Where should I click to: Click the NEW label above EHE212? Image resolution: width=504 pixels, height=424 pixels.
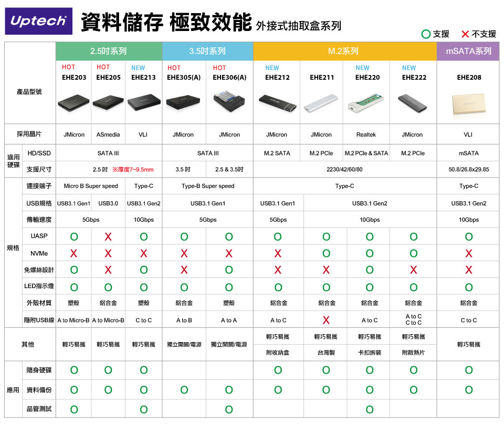272,68
